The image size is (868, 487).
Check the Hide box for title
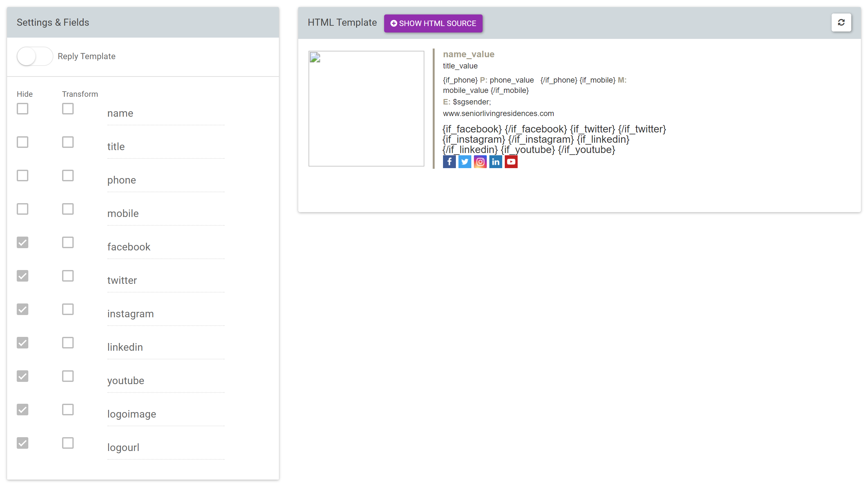(23, 142)
